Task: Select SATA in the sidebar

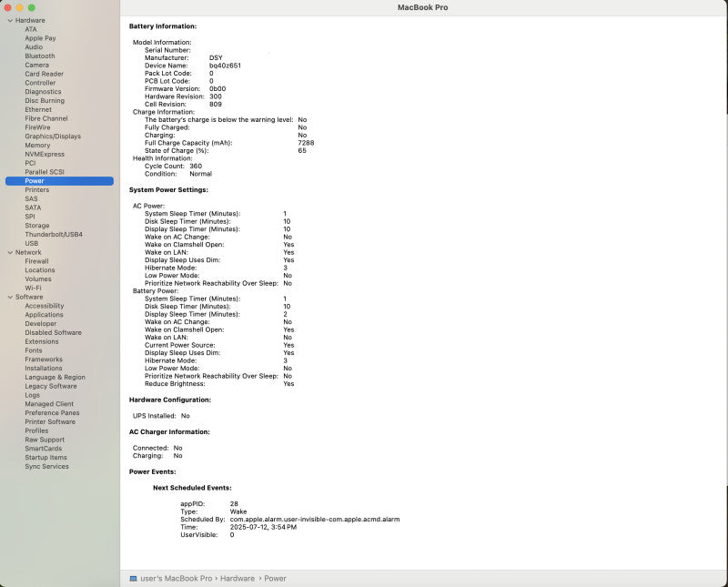Action: pyautogui.click(x=33, y=207)
